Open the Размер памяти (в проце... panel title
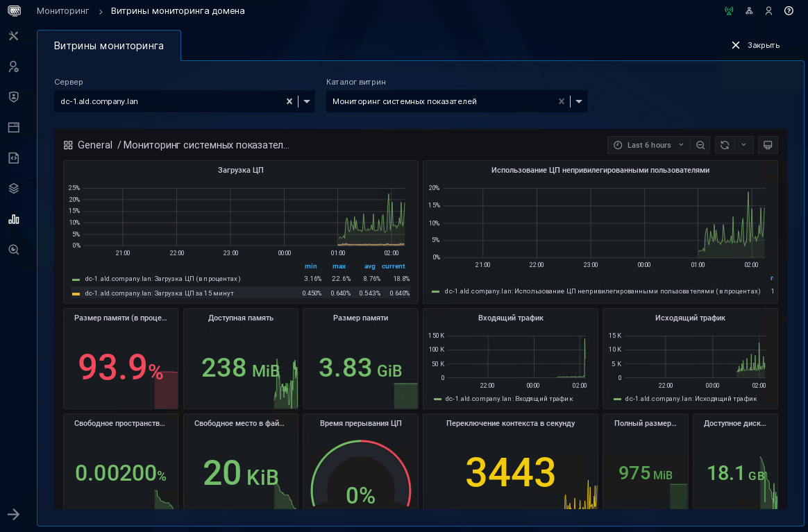 121,318
